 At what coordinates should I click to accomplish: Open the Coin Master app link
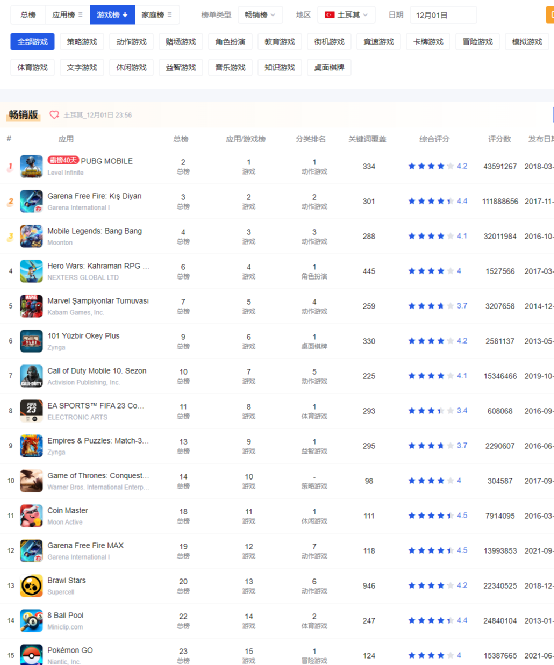[68, 510]
